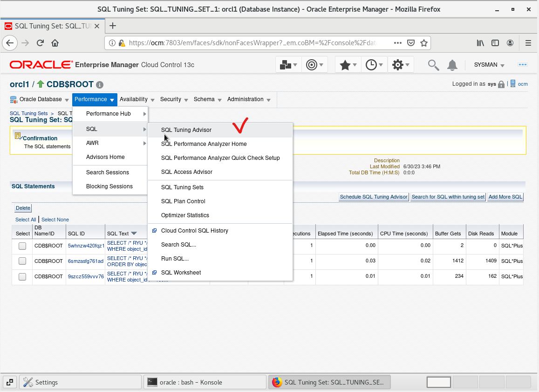Open the Favorites star menu

point(348,65)
